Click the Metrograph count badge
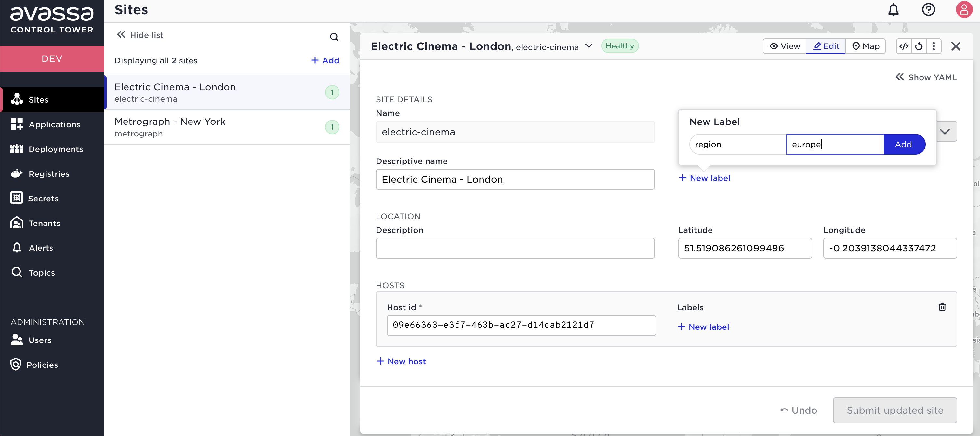 click(332, 127)
